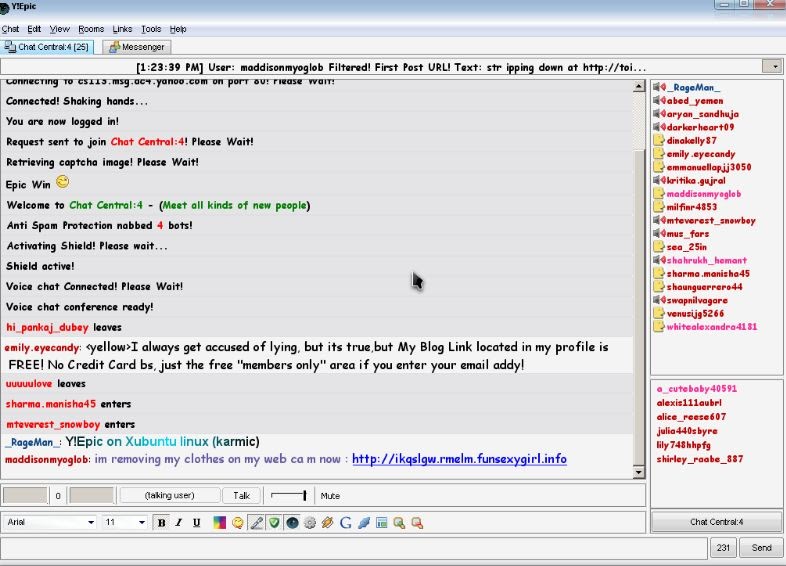Open the Rooms menu
The height and width of the screenshot is (566, 786).
91,29
